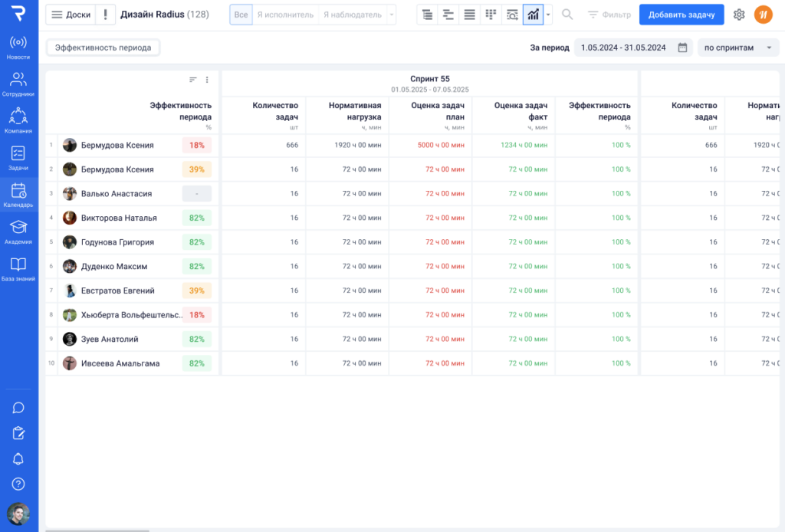Select the Все filter toggle
The width and height of the screenshot is (785, 532).
pos(241,15)
